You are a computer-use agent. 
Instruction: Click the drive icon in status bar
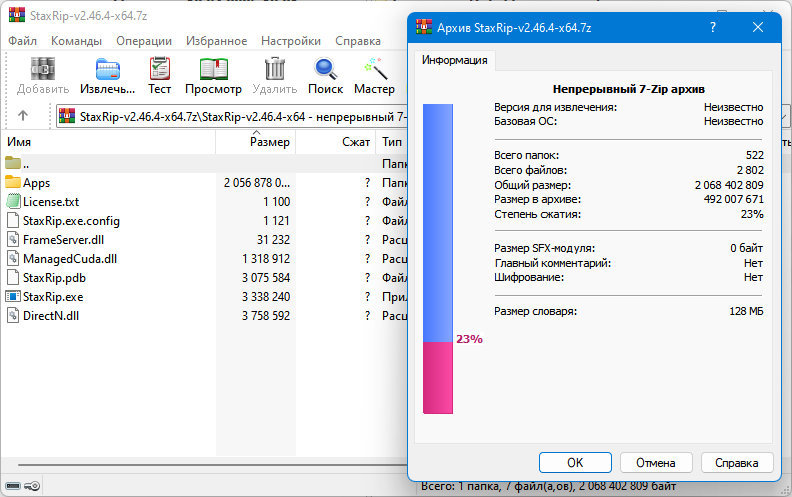(13, 486)
